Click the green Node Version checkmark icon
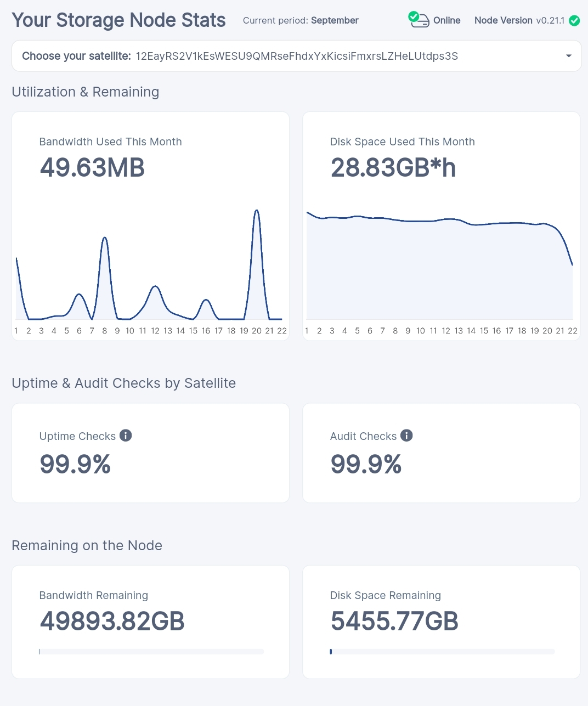The width and height of the screenshot is (588, 706). tap(574, 21)
